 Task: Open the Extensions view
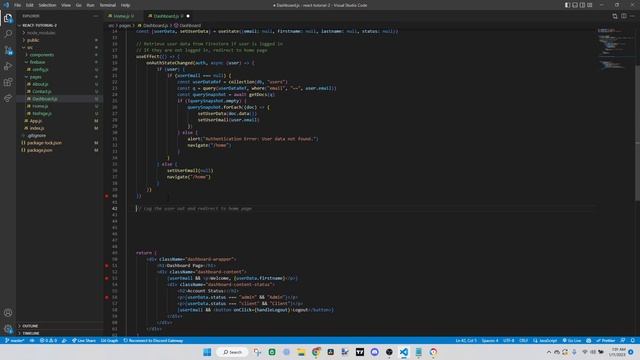tap(8, 82)
